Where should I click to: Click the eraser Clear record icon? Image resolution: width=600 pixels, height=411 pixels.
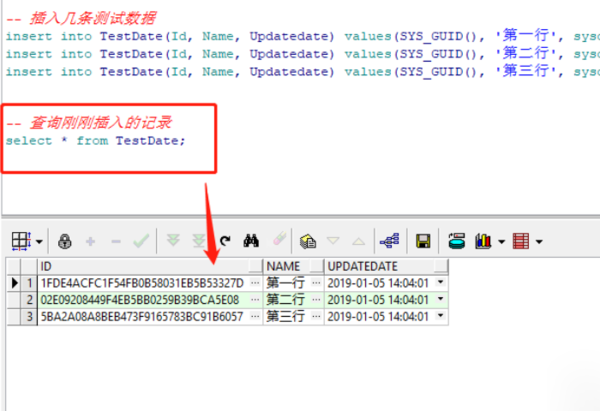tap(280, 239)
